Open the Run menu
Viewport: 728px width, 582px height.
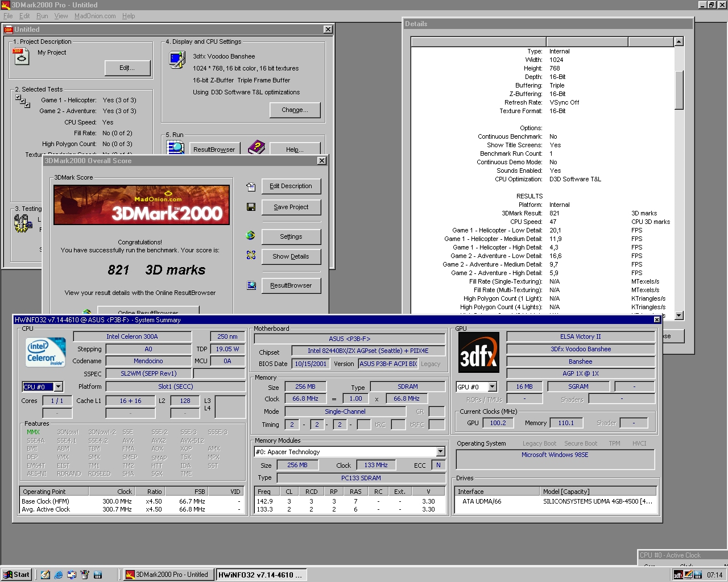[42, 16]
